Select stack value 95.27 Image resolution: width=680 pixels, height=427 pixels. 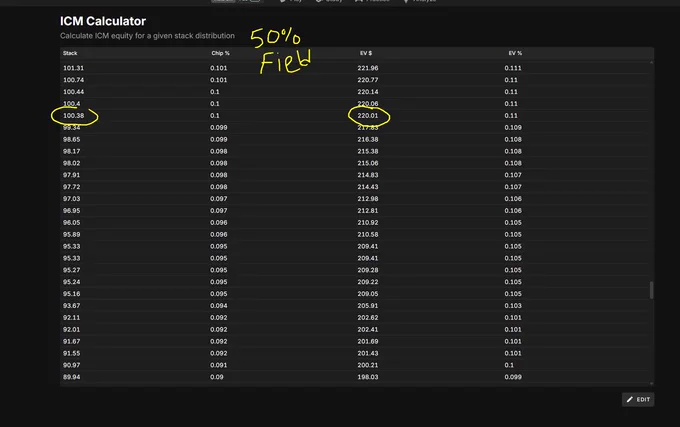[72, 270]
